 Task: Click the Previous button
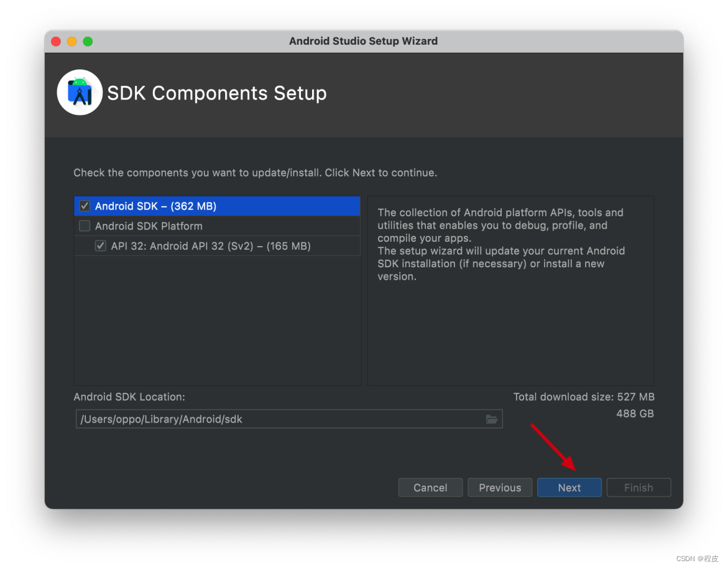coord(500,487)
